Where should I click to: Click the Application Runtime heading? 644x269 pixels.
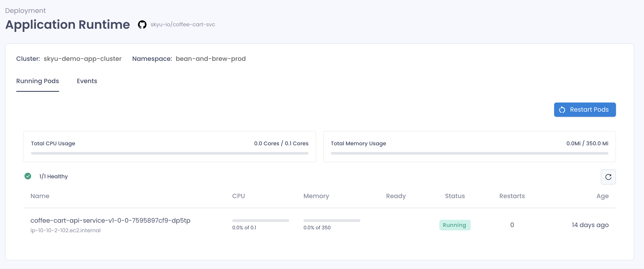tap(67, 25)
